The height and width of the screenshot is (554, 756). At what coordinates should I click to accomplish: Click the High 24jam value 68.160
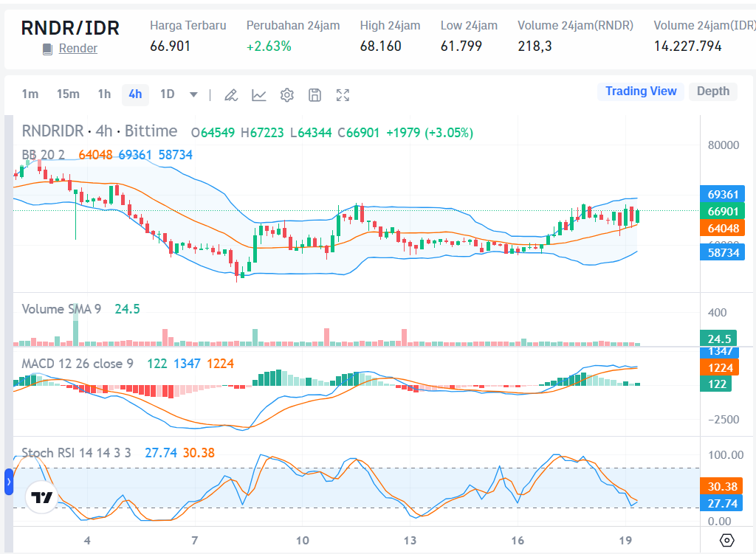380,46
